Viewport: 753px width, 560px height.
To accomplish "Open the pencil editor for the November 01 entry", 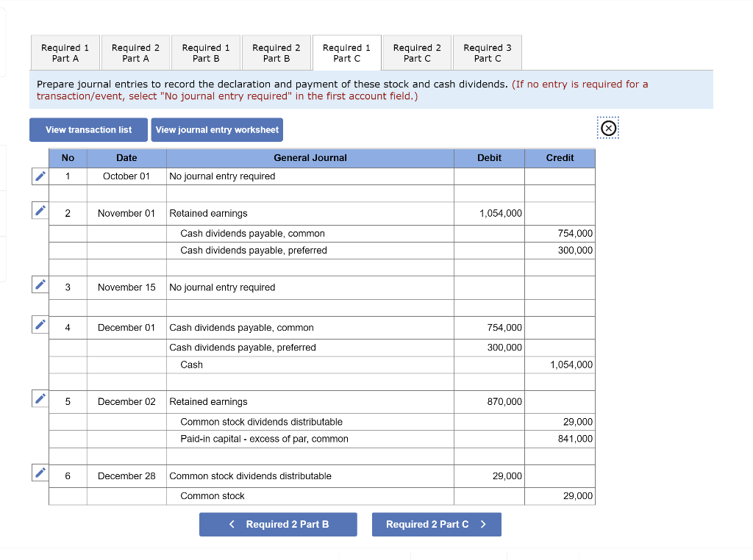I will [x=40, y=209].
